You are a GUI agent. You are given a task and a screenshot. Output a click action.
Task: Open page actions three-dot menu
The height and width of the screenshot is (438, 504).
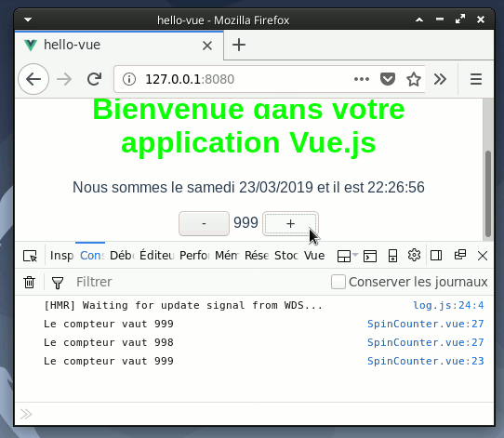point(362,79)
